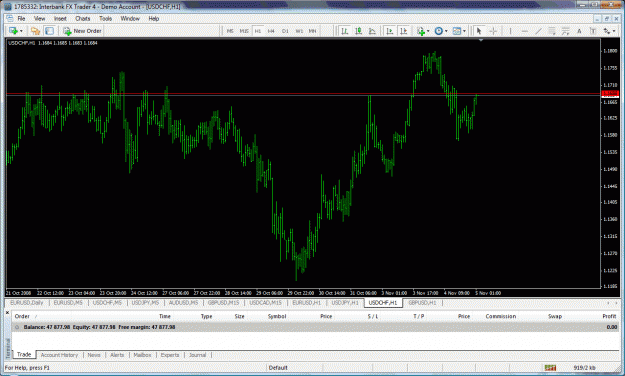
Task: Expand the New Chart dropdown arrow
Action: tap(21, 31)
